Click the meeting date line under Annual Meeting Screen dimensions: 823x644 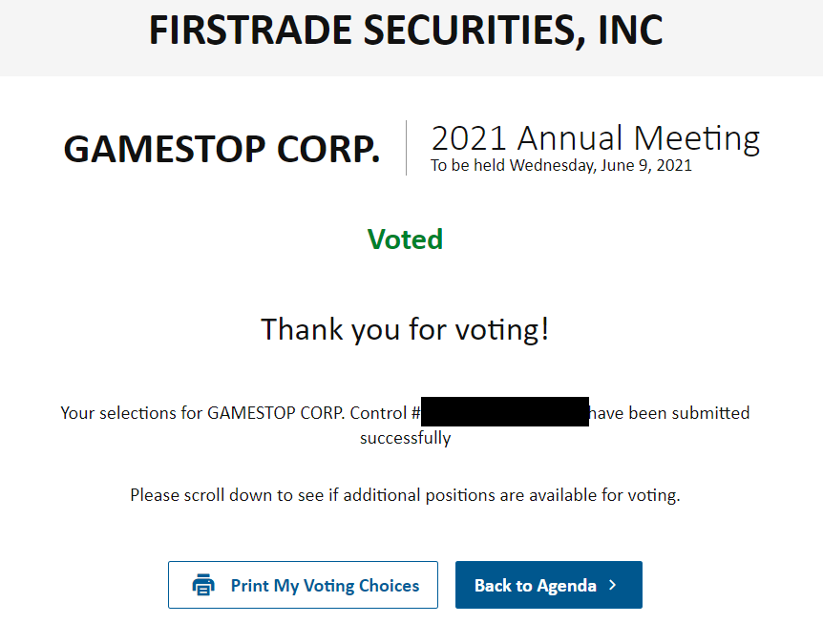(561, 165)
